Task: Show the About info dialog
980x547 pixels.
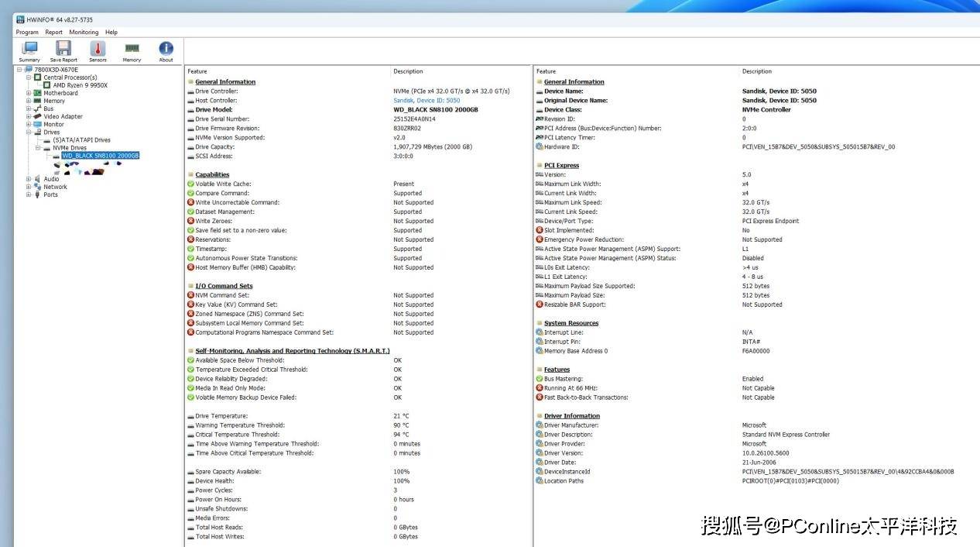Action: [x=166, y=51]
